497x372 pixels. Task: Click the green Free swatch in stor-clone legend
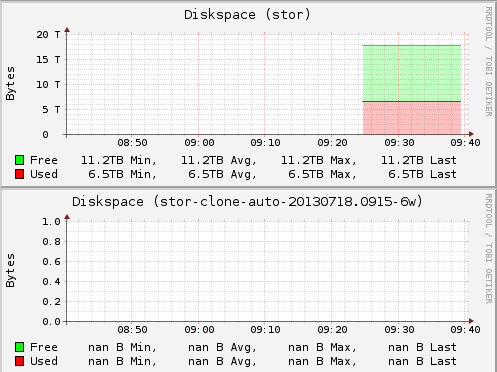click(x=19, y=347)
